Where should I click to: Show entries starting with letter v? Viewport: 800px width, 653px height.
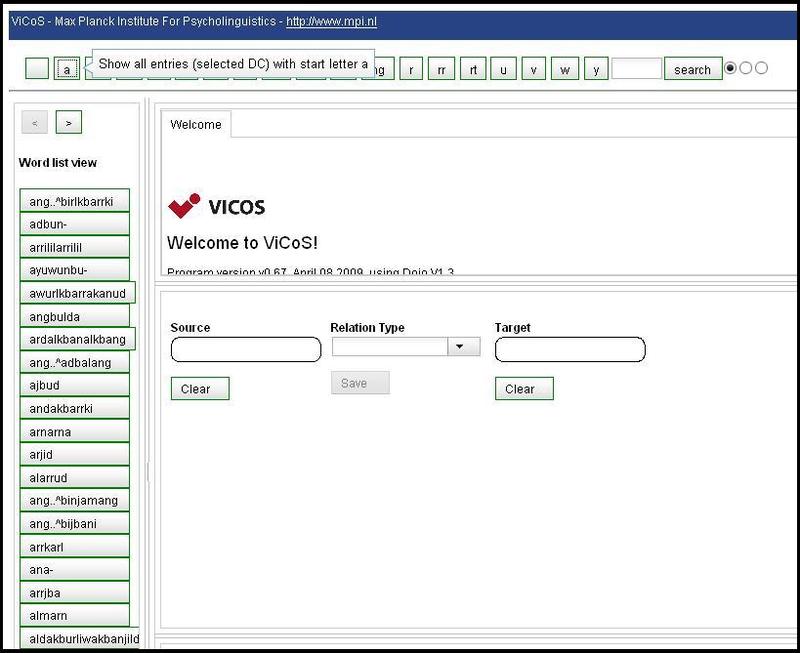point(533,68)
